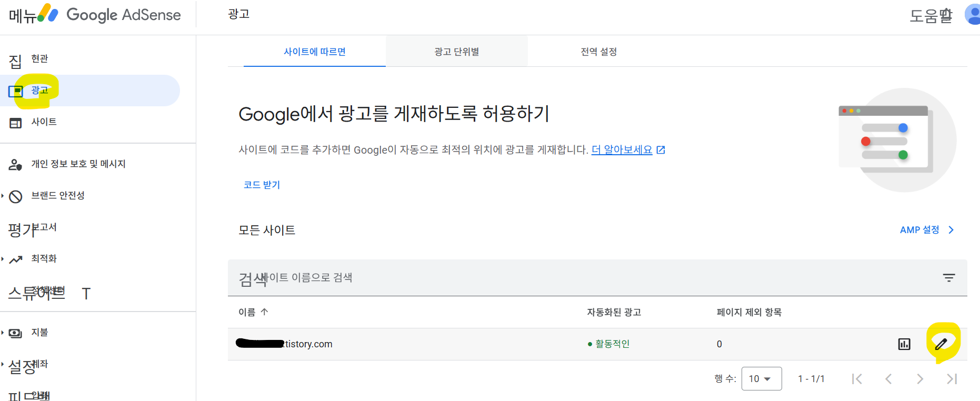Switch to 광고 단위별 tab
The height and width of the screenshot is (401, 980).
(457, 52)
